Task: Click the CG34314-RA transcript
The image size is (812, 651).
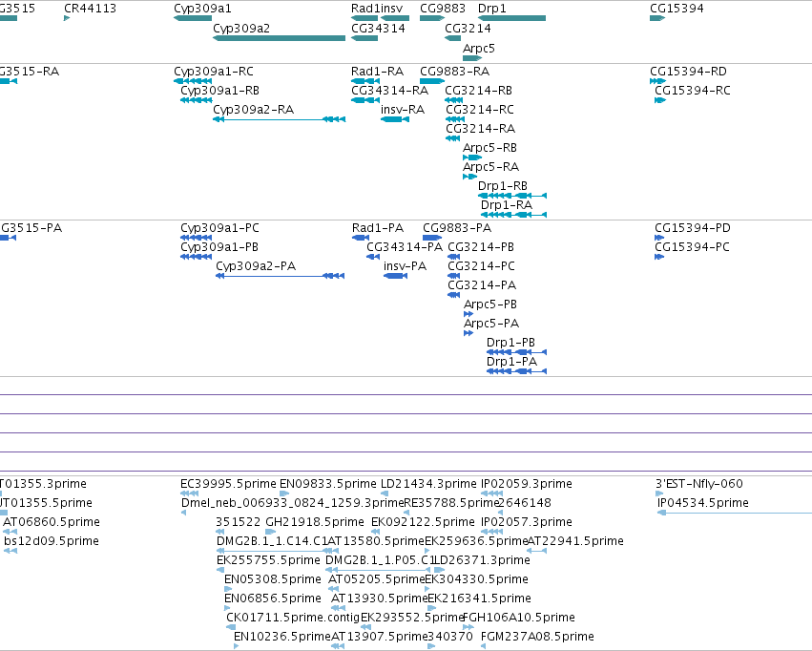Action: pyautogui.click(x=365, y=100)
